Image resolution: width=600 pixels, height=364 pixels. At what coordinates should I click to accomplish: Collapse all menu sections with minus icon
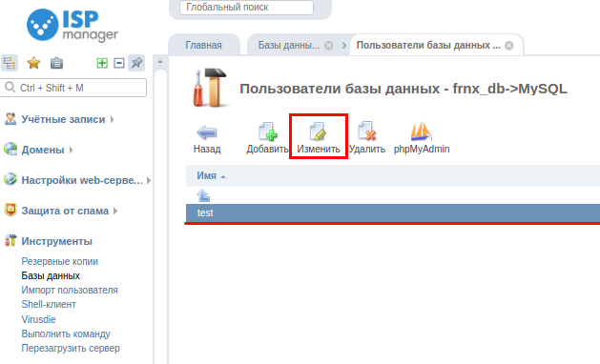click(x=119, y=63)
